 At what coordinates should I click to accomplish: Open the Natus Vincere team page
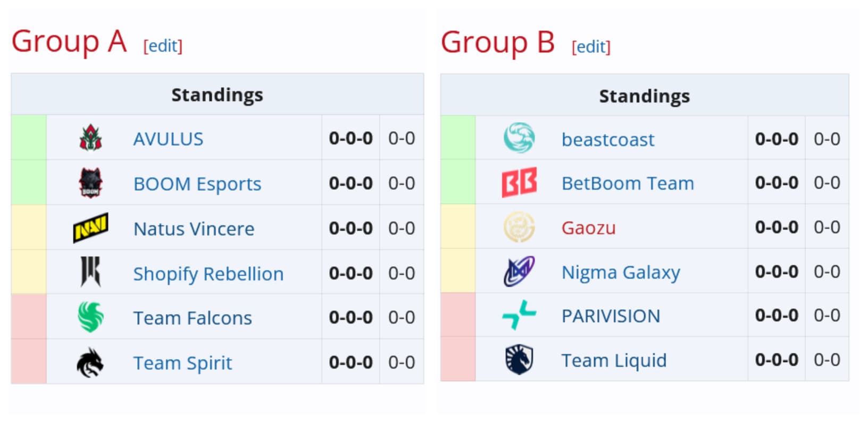pyautogui.click(x=194, y=229)
